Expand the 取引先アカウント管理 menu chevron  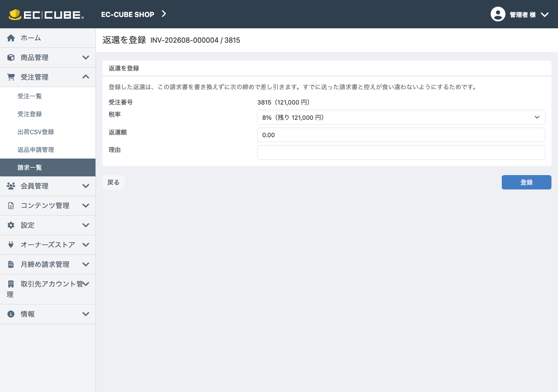[x=86, y=284]
